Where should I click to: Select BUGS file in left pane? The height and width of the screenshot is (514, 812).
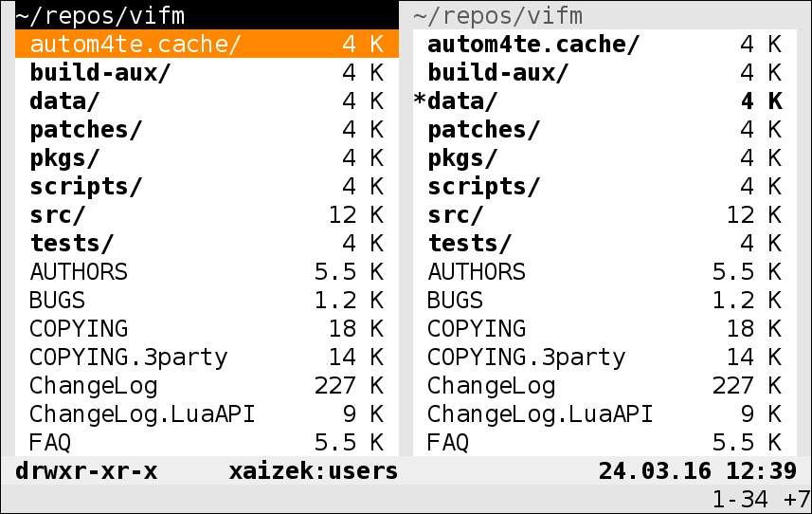point(207,300)
